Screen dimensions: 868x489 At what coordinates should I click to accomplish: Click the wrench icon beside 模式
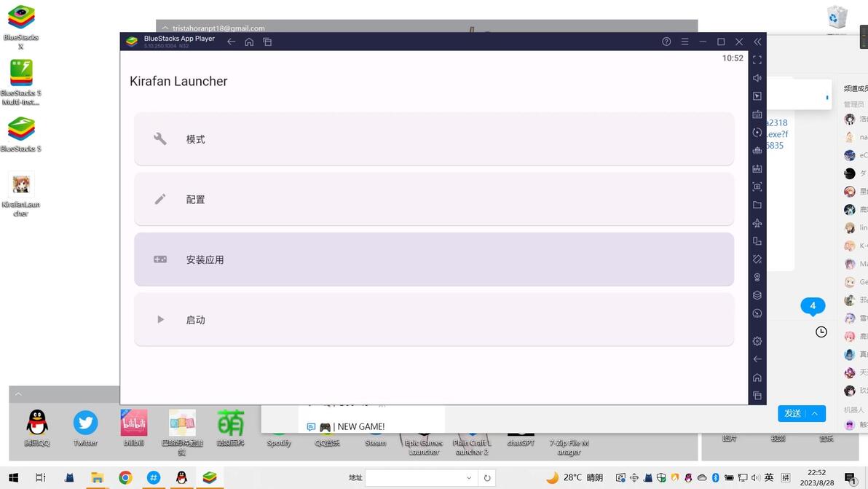(160, 138)
